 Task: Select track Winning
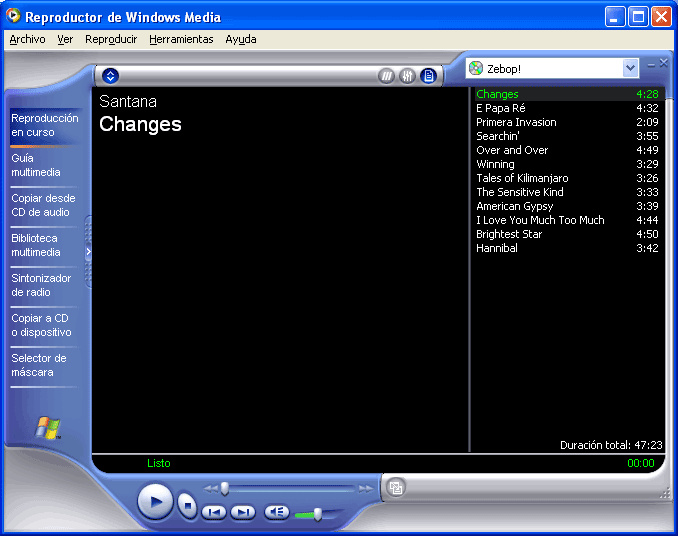click(567, 164)
